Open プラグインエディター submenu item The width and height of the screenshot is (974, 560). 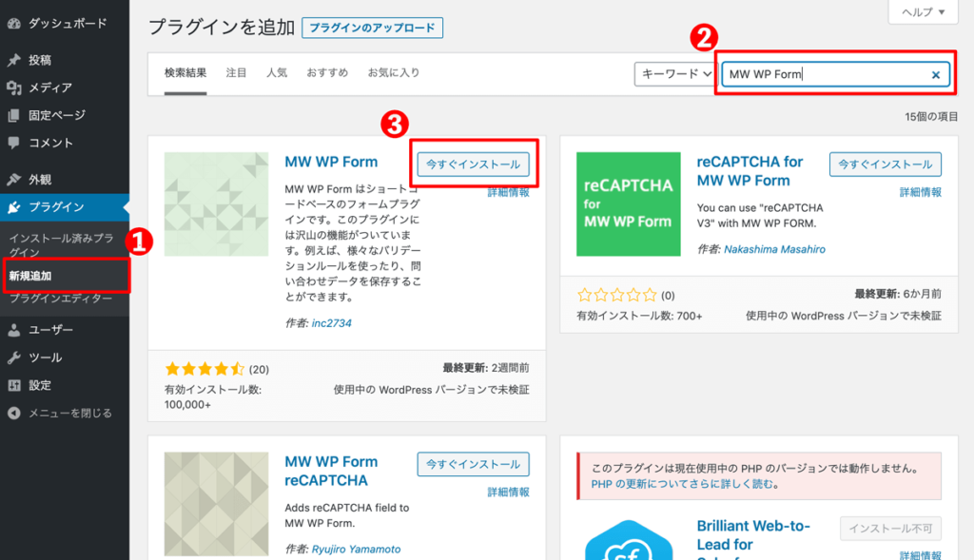(x=61, y=299)
